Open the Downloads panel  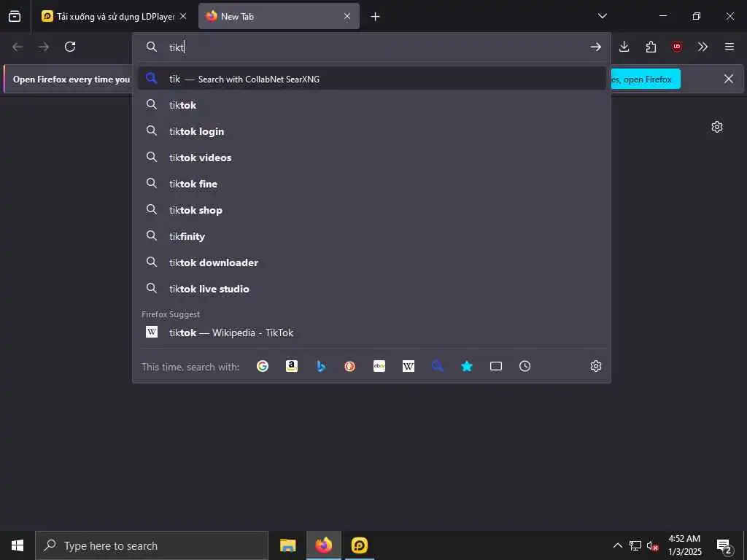tap(624, 47)
